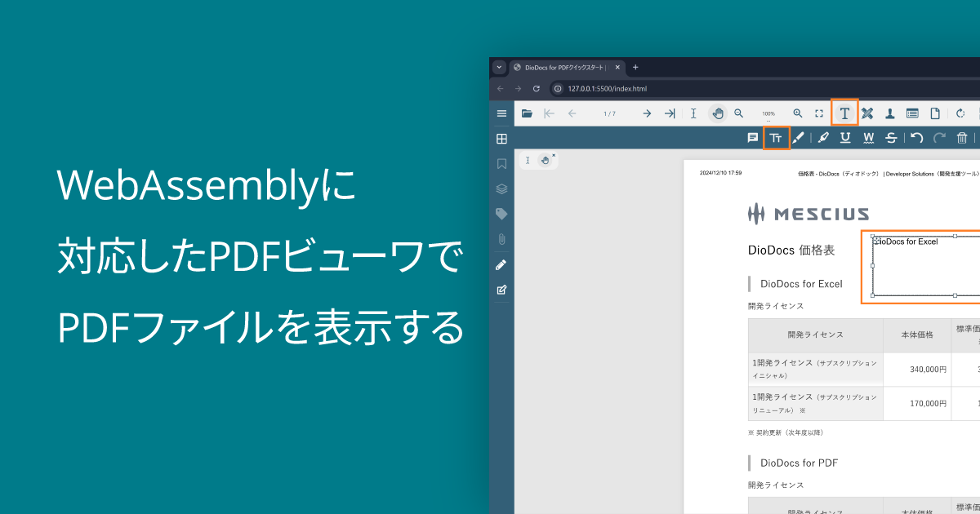Open a PDF using the folder icon
This screenshot has width=980, height=514.
[x=528, y=113]
